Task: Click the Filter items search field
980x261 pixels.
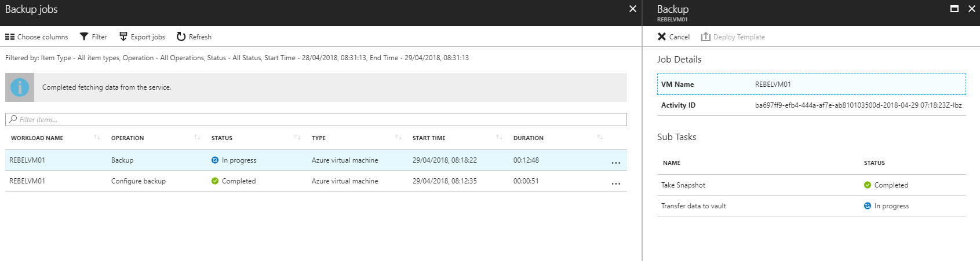Action: tap(316, 119)
